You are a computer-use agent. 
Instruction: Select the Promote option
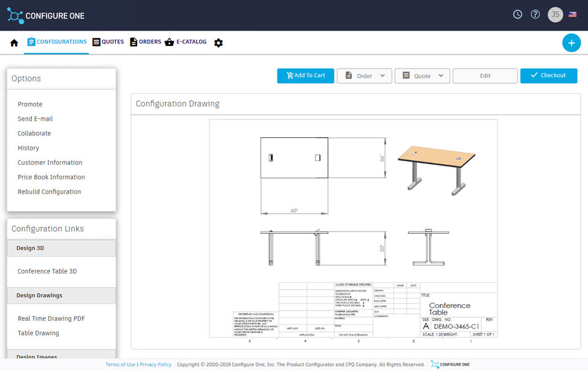click(30, 104)
